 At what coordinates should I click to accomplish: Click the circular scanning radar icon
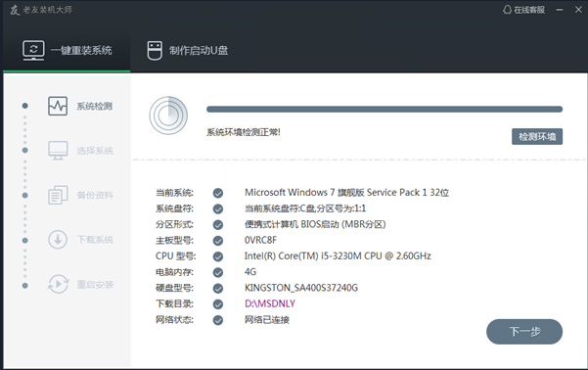(168, 116)
